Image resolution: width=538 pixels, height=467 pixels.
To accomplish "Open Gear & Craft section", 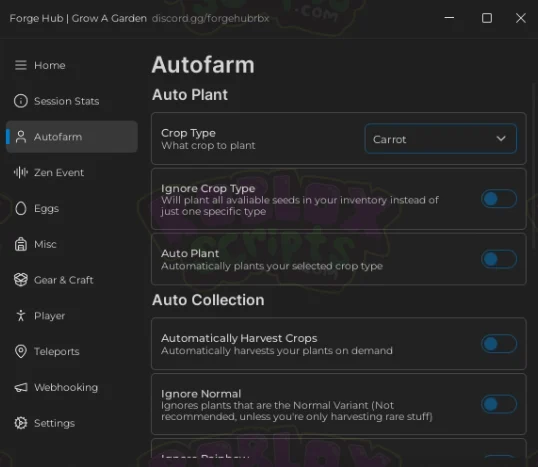I will (x=72, y=280).
